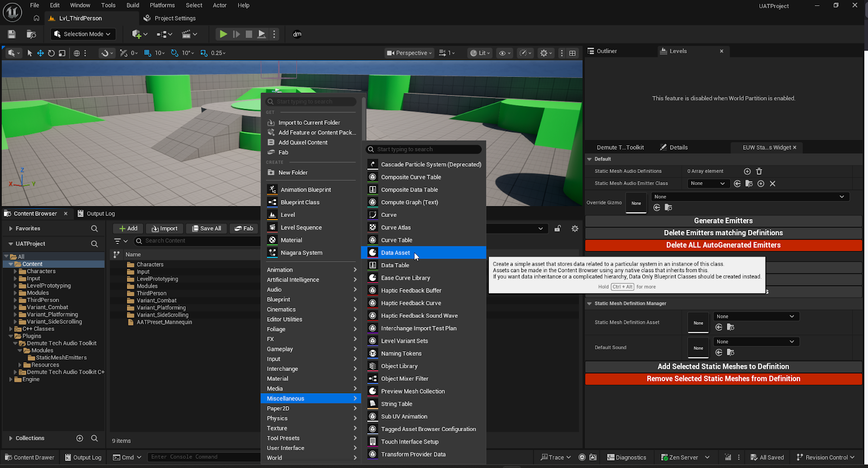Open the Selection Mode dropdown
Image resolution: width=868 pixels, height=468 pixels.
click(83, 34)
